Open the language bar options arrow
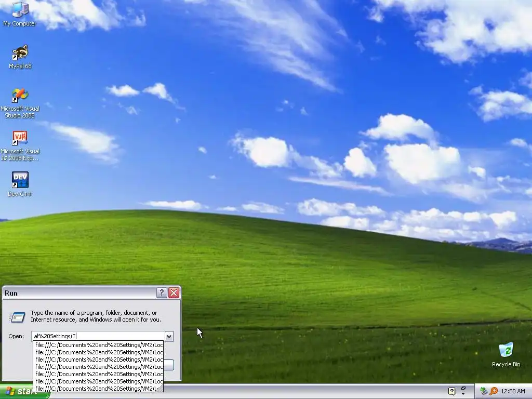532x399 pixels. click(x=463, y=394)
